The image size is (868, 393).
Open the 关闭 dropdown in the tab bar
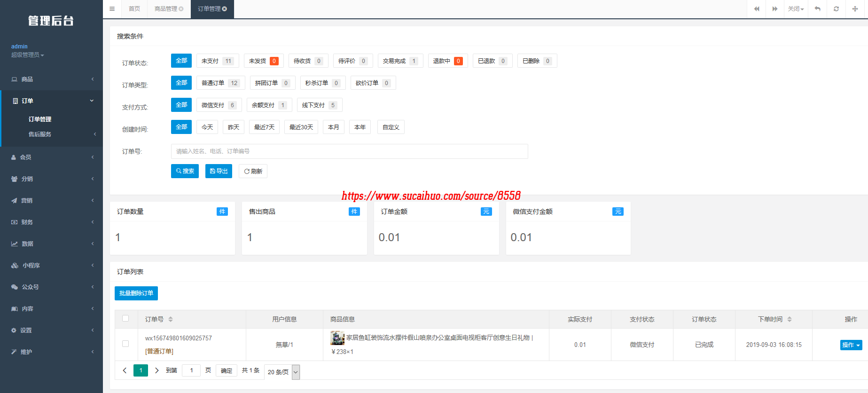click(x=796, y=9)
